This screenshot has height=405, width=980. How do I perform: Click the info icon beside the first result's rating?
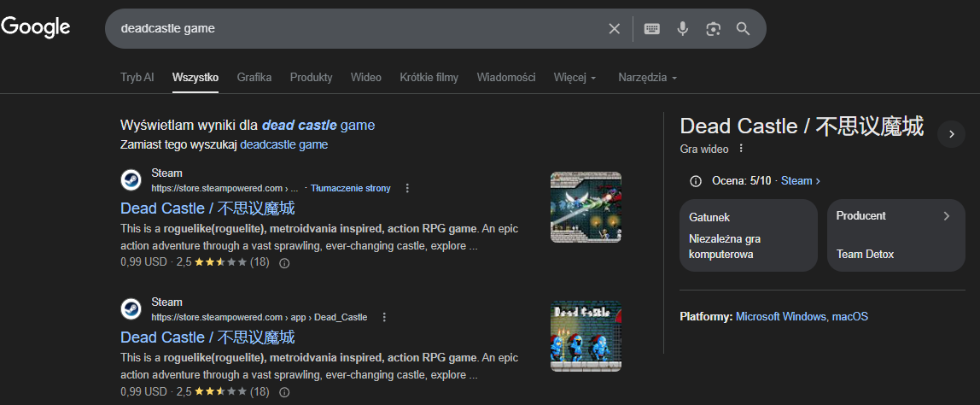pyautogui.click(x=284, y=263)
